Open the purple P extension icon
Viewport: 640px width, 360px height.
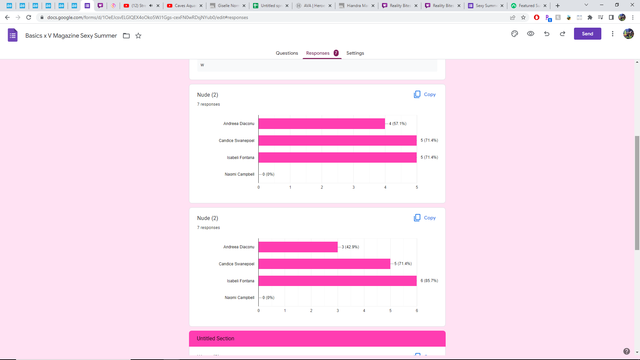[x=548, y=18]
